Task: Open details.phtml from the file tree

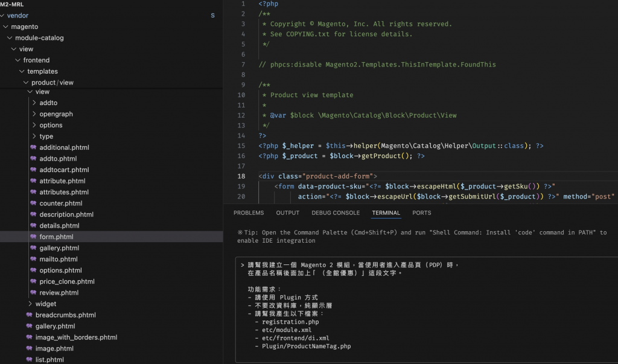Action: [x=59, y=226]
